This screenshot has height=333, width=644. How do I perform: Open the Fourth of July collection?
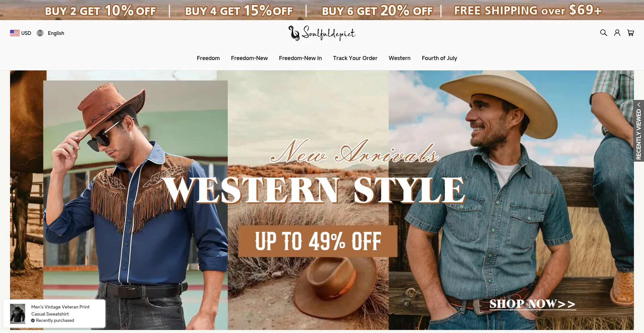coord(439,58)
